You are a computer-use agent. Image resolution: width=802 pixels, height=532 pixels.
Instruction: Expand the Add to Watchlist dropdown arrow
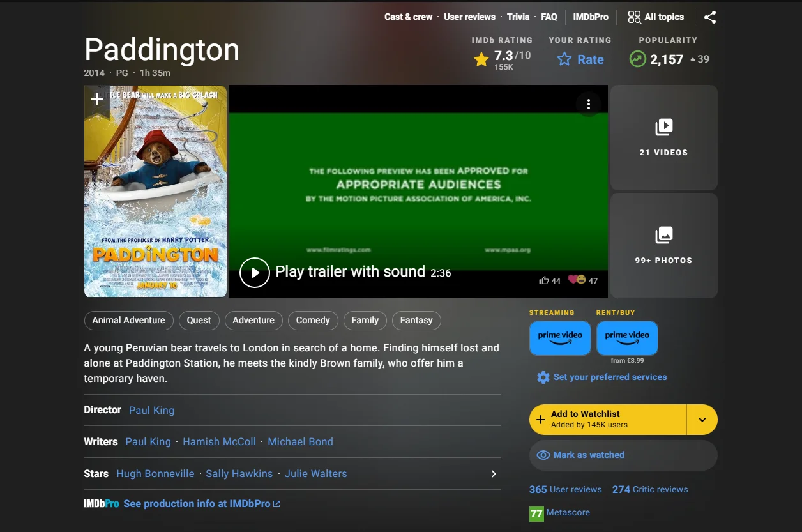tap(702, 420)
